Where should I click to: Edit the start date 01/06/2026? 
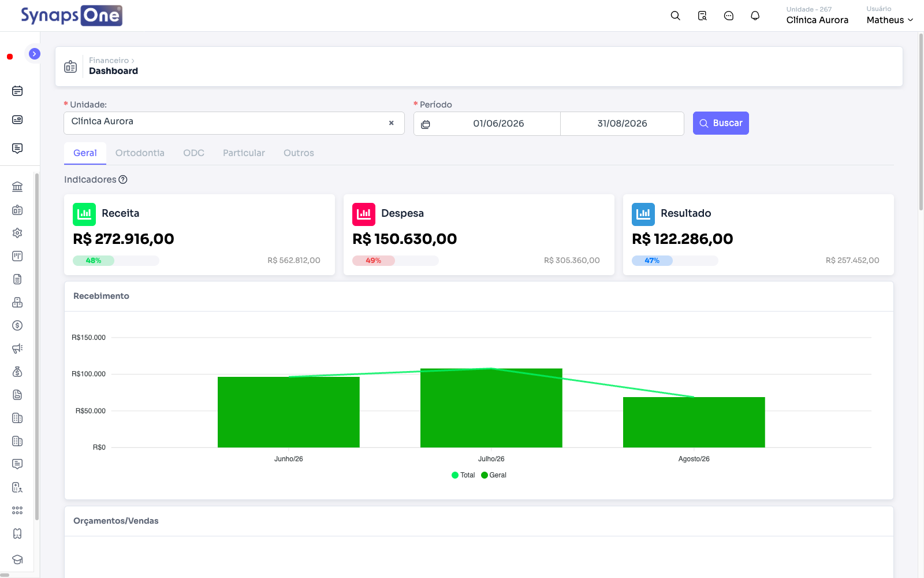(498, 124)
